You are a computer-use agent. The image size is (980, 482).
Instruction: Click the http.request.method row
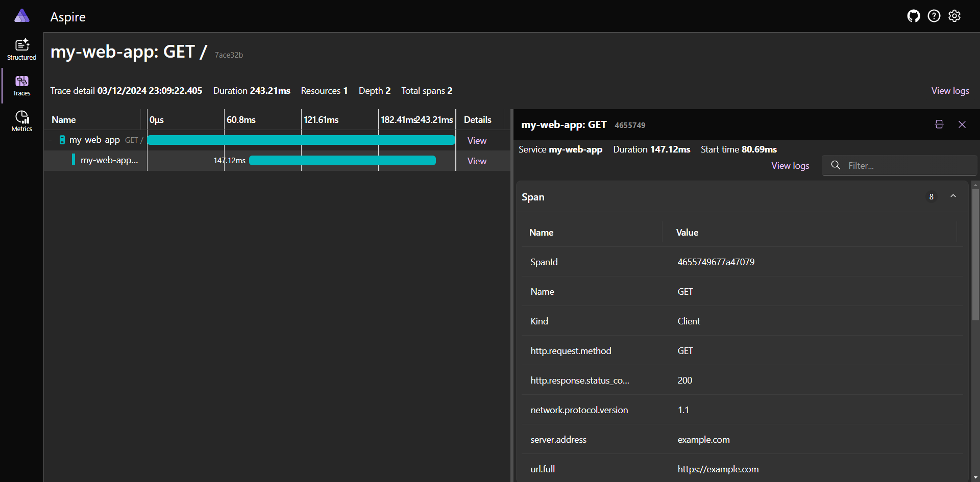tap(742, 351)
